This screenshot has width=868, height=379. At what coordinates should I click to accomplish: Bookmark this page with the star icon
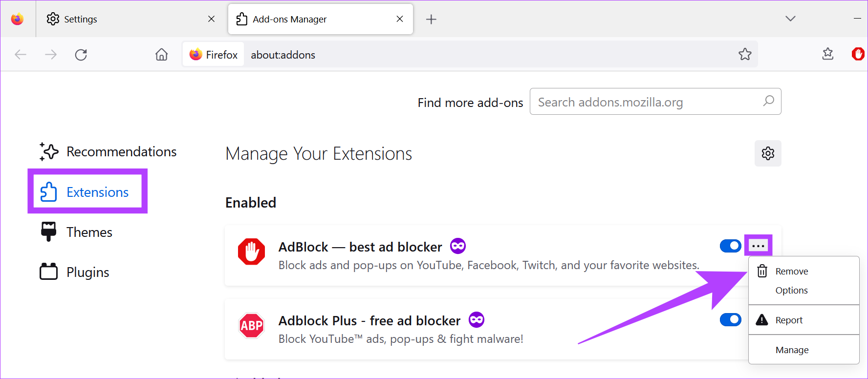[x=744, y=54]
